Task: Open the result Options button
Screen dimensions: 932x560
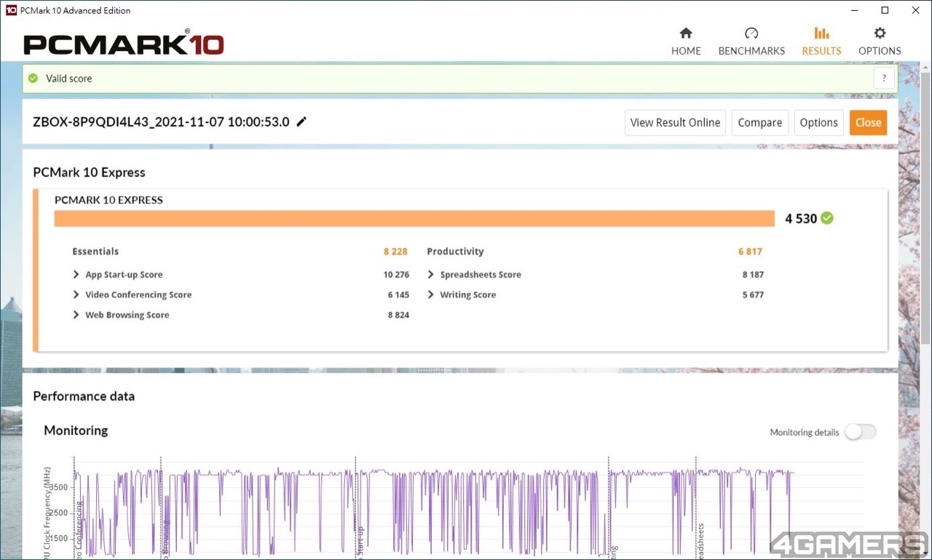Action: coord(818,122)
